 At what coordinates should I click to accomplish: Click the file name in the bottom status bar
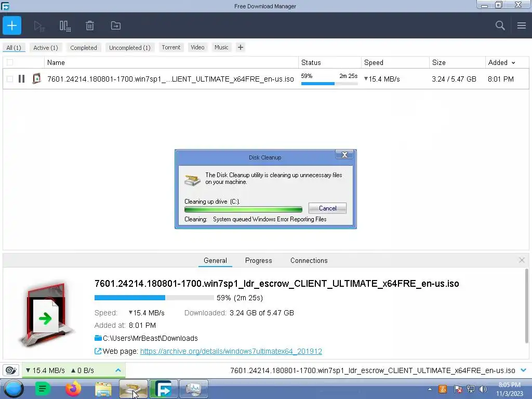(373, 370)
